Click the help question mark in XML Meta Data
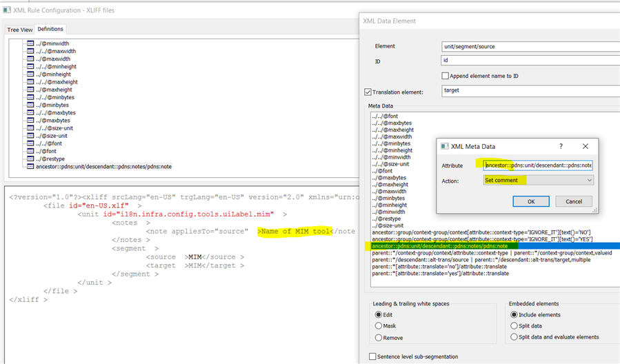Screen dimensions: 620x364 (x=561, y=146)
